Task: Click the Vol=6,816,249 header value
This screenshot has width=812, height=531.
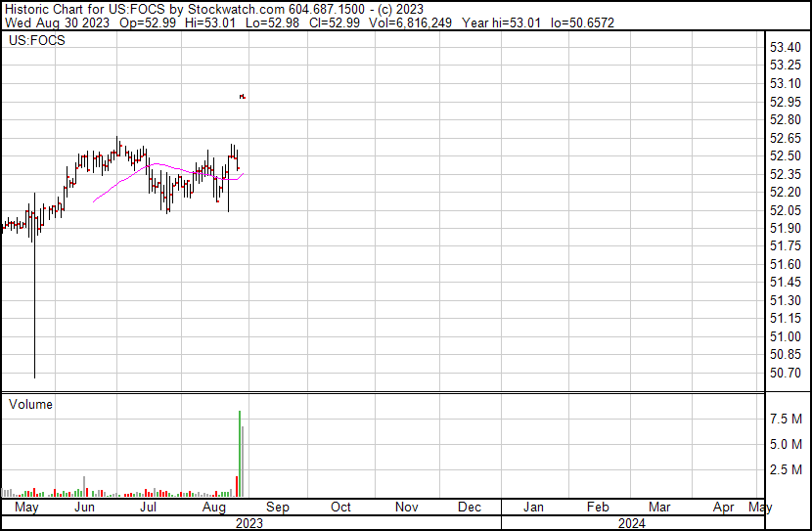Action: (x=410, y=22)
